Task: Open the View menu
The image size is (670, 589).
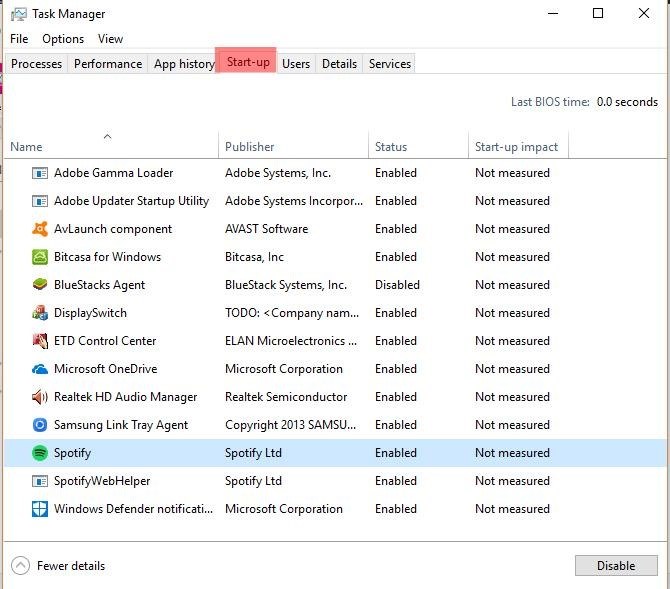Action: [x=110, y=39]
